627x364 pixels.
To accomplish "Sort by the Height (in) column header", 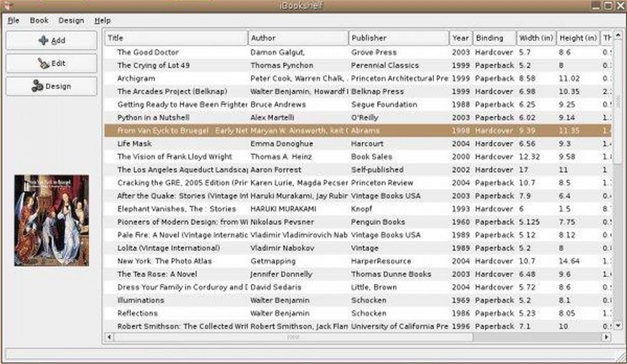I will tap(578, 38).
